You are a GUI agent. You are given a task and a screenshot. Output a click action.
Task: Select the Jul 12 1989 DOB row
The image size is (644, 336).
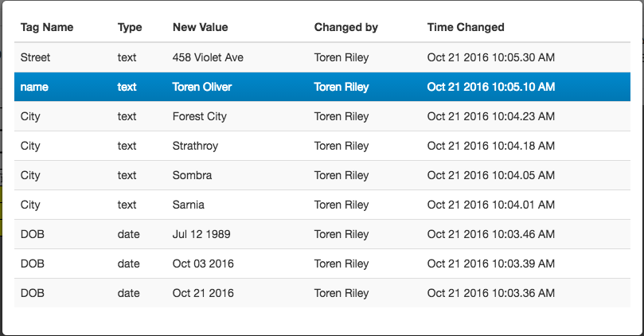coord(322,234)
